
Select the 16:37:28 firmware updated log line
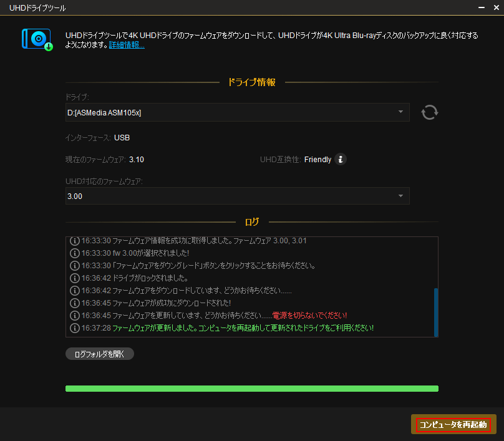pyautogui.click(x=222, y=328)
